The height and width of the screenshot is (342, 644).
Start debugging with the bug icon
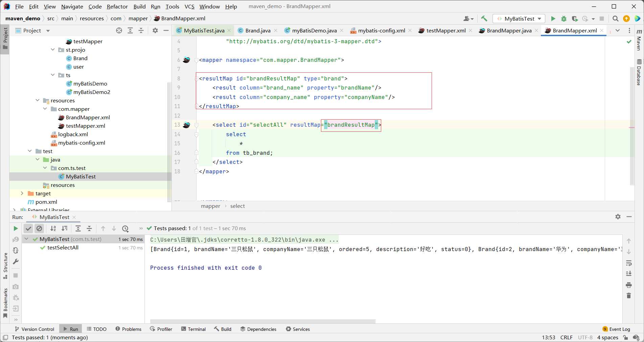coord(564,19)
